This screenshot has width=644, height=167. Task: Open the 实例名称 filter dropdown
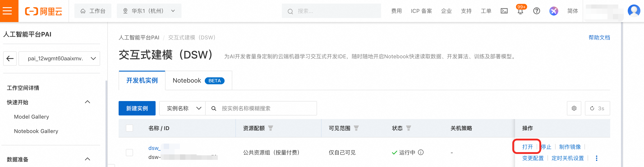click(182, 108)
